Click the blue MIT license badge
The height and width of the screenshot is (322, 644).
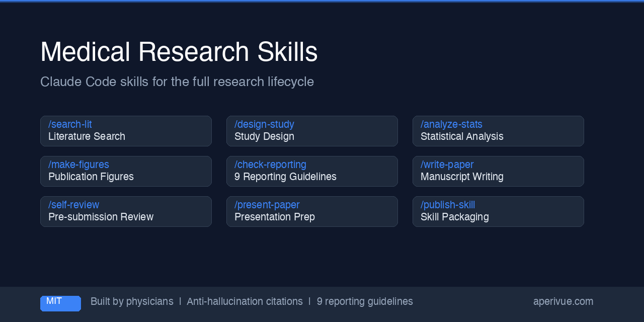60,303
